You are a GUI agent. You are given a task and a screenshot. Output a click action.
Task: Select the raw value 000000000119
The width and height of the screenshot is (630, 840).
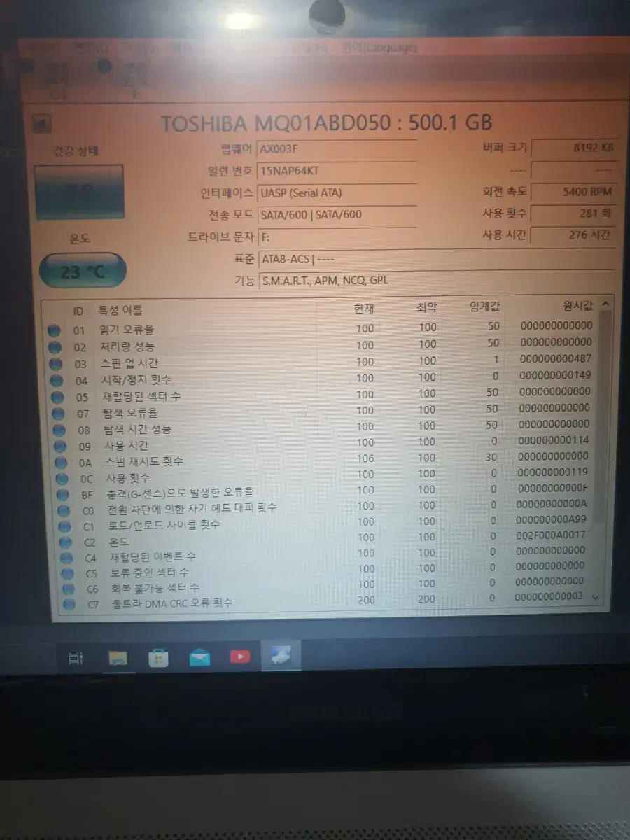click(x=554, y=472)
